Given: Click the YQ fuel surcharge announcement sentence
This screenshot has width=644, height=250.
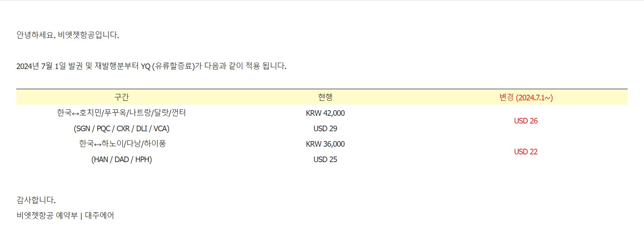Looking at the screenshot, I should click(151, 66).
